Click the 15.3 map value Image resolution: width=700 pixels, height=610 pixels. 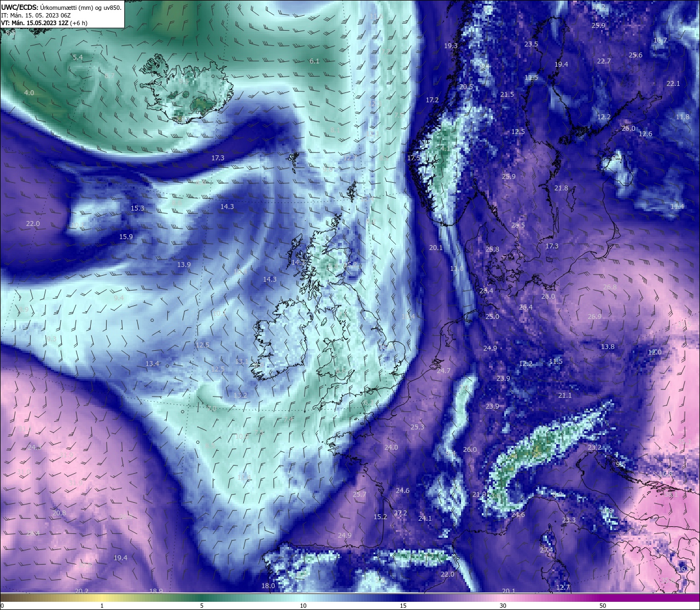137,208
